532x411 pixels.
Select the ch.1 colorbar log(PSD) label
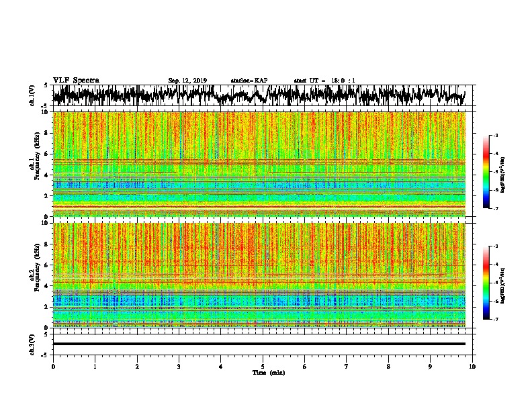point(502,175)
